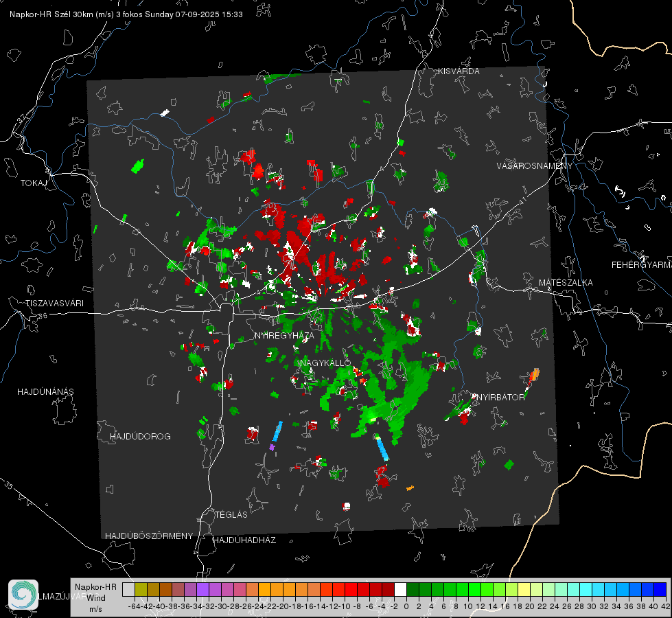The image size is (672, 618).
Task: Click the Napkor-HR legend label
Action: coord(95,587)
